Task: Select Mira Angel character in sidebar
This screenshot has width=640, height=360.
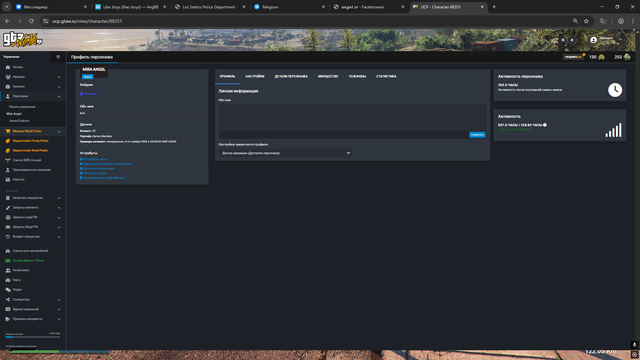Action: (14, 114)
